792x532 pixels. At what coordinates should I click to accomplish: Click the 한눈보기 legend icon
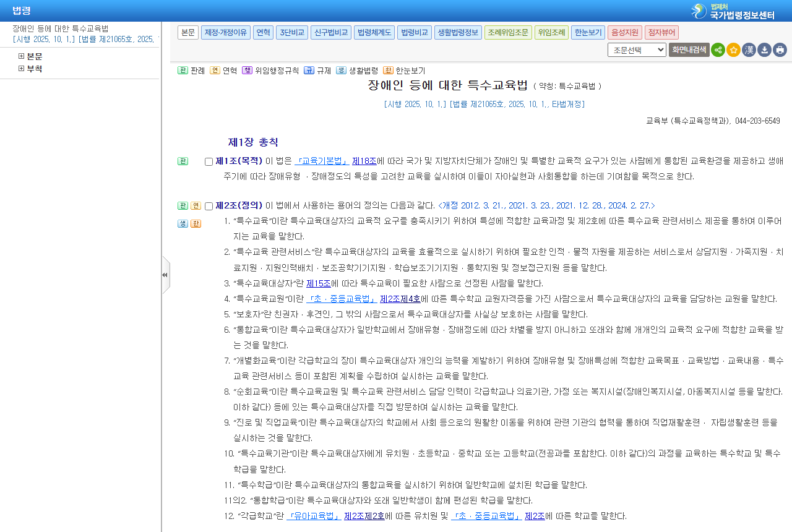point(388,71)
